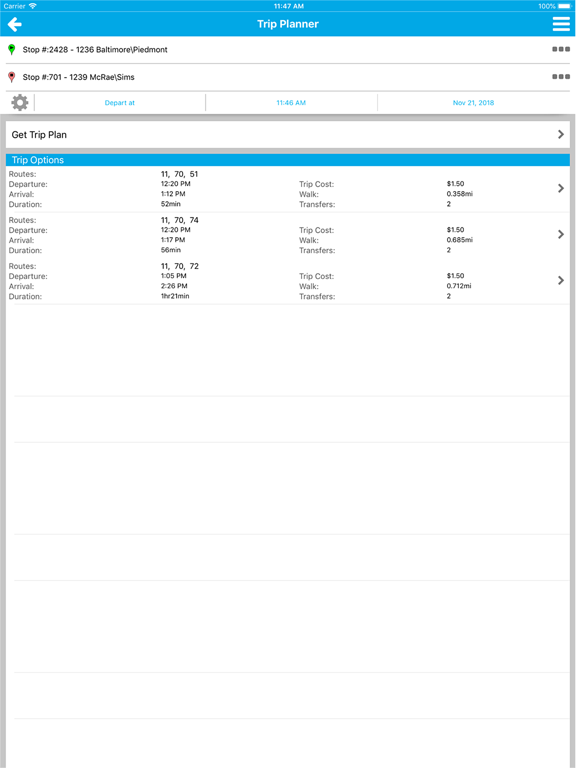This screenshot has width=576, height=768.
Task: Tap duration 52min
Action: coord(170,204)
